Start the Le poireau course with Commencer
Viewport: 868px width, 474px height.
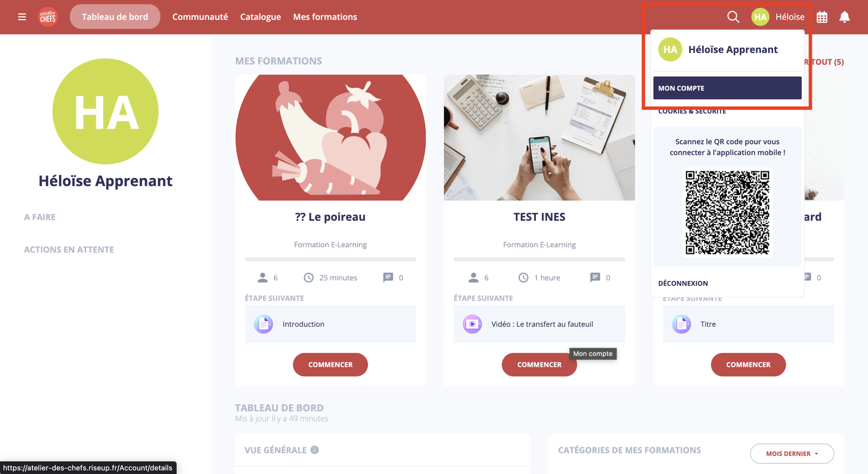point(331,365)
